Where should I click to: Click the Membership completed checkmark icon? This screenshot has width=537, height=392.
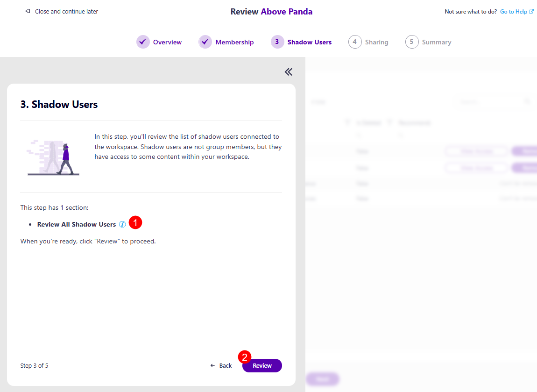coord(205,42)
